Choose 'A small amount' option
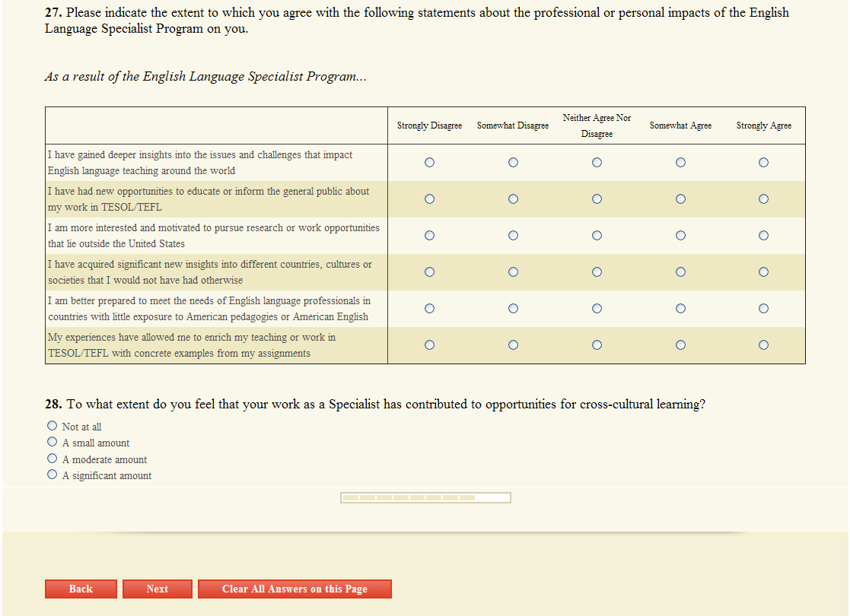Image resolution: width=850 pixels, height=616 pixels. click(x=53, y=442)
